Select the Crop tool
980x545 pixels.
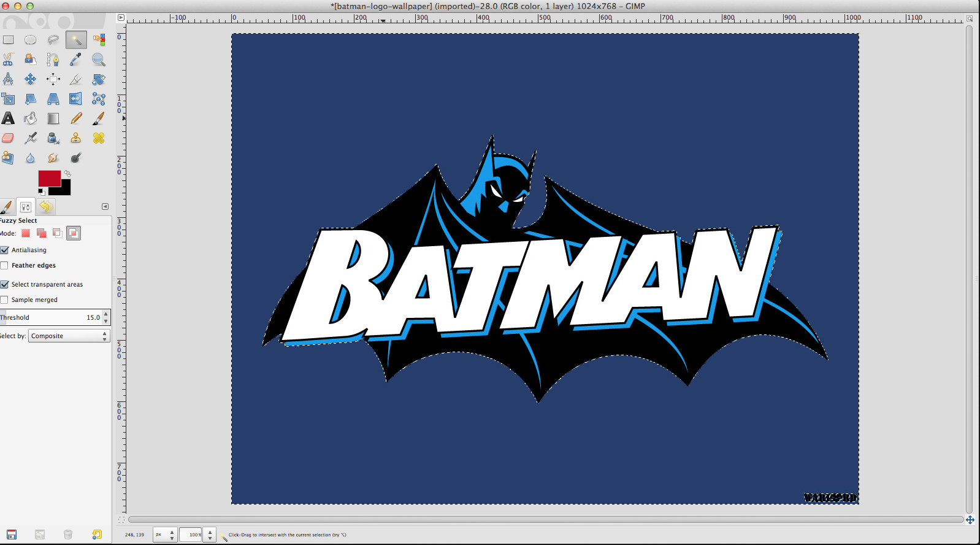pos(76,79)
